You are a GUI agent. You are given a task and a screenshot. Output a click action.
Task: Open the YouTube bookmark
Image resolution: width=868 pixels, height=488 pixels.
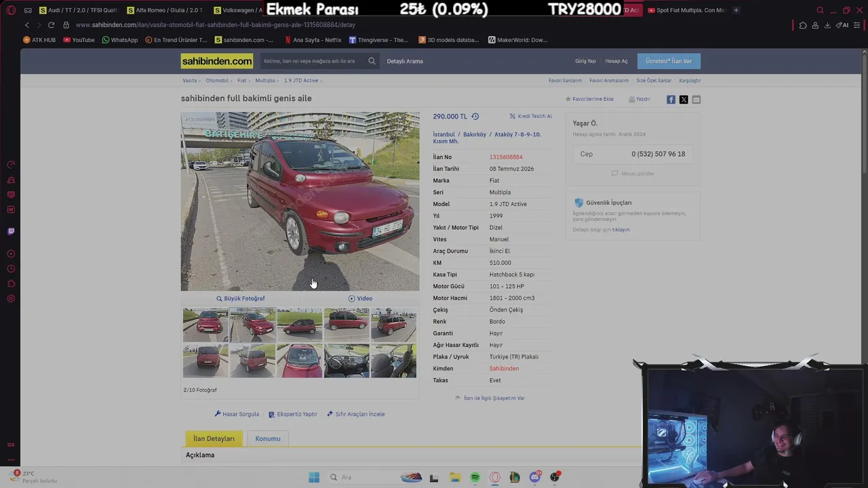pos(79,40)
